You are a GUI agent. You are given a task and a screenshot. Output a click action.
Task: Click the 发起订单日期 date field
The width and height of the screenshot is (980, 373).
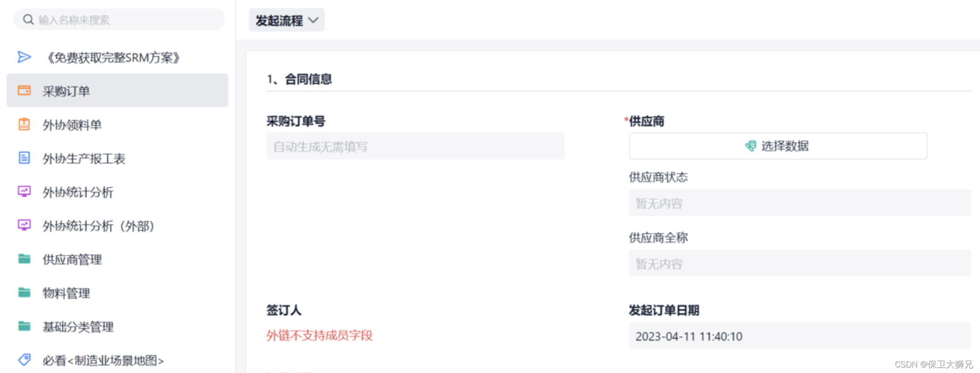pos(800,336)
